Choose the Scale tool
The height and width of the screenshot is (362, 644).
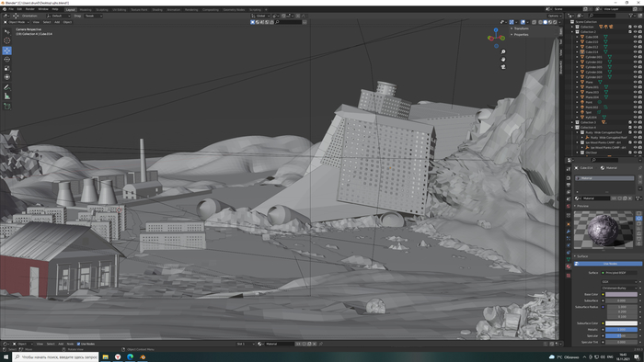coord(7,68)
